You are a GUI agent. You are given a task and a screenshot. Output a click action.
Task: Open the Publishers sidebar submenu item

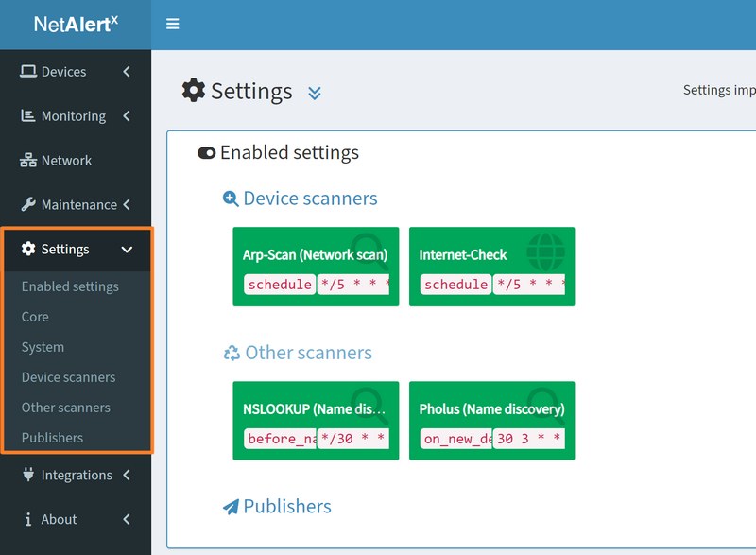point(52,438)
